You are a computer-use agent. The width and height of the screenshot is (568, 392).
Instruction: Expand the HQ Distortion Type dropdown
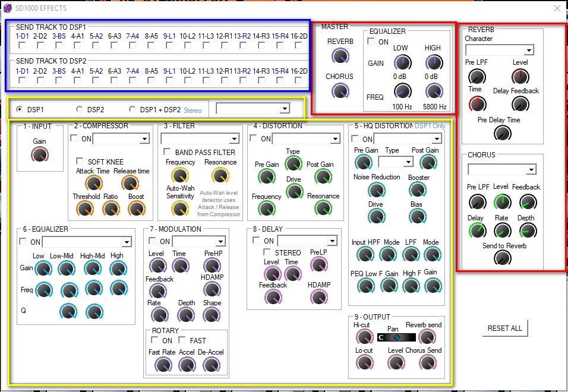click(396, 162)
